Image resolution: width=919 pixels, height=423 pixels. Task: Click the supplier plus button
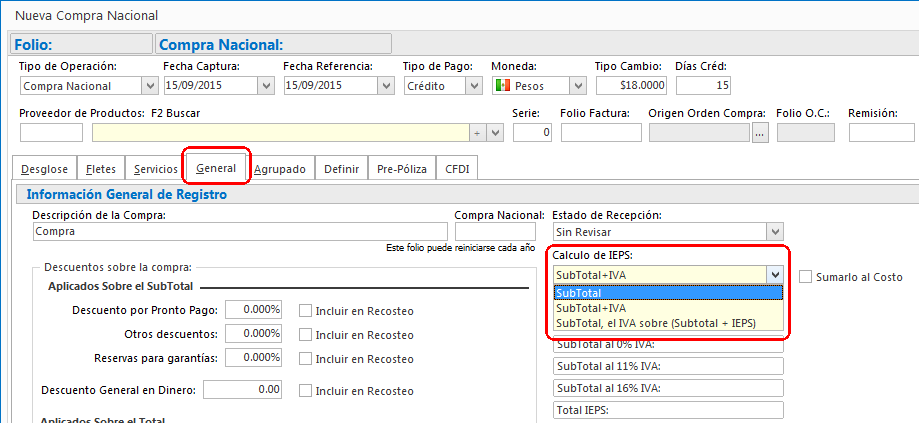tap(477, 133)
